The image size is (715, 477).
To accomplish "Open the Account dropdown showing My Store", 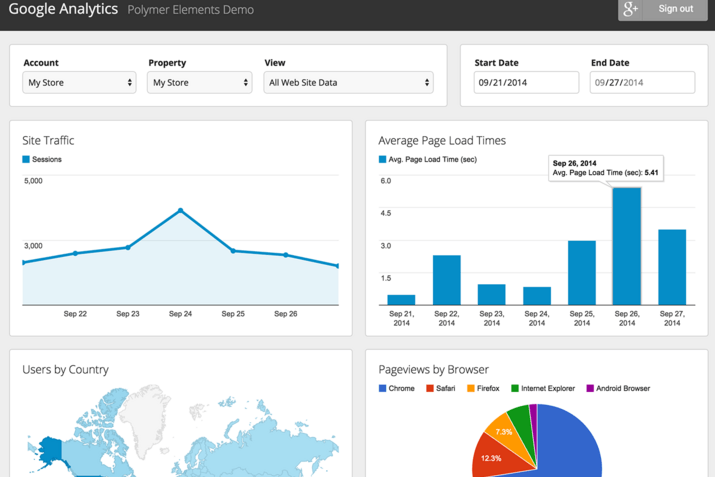I will [79, 83].
